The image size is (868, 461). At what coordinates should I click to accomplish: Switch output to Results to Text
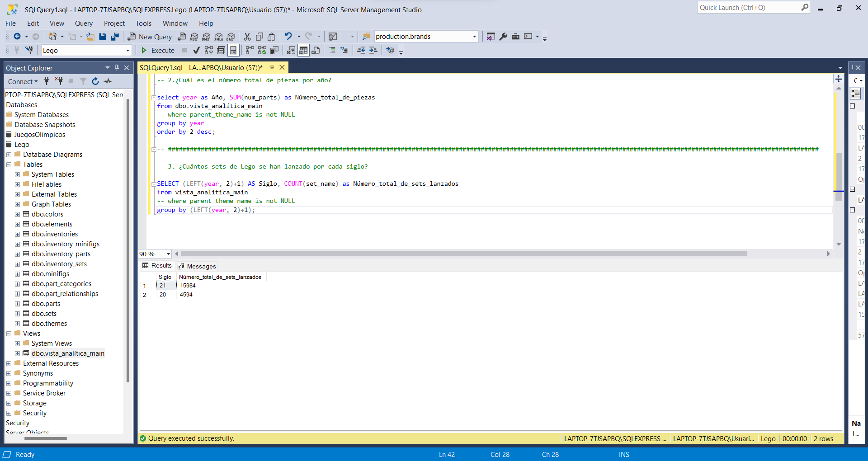291,50
